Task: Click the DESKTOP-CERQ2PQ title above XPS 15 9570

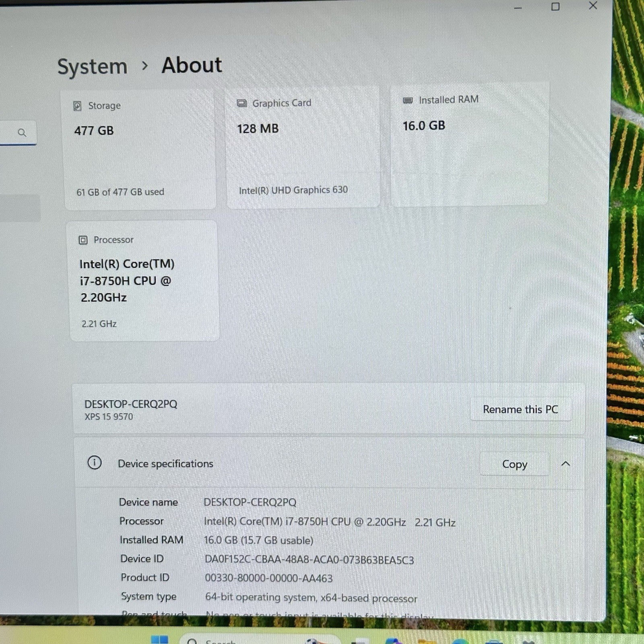Action: [131, 404]
